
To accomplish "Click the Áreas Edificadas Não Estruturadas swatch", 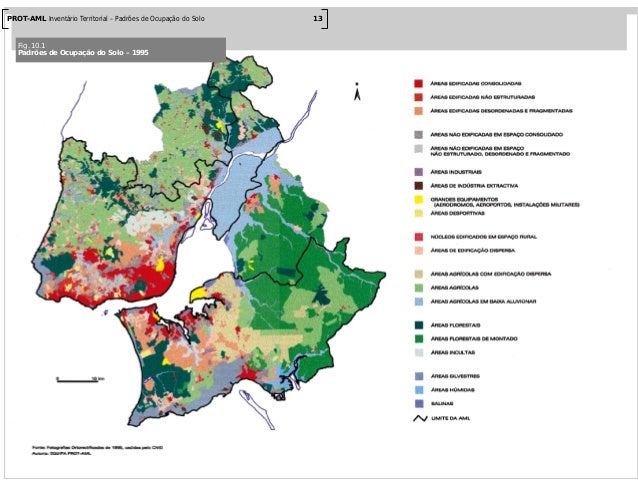I will [x=418, y=97].
